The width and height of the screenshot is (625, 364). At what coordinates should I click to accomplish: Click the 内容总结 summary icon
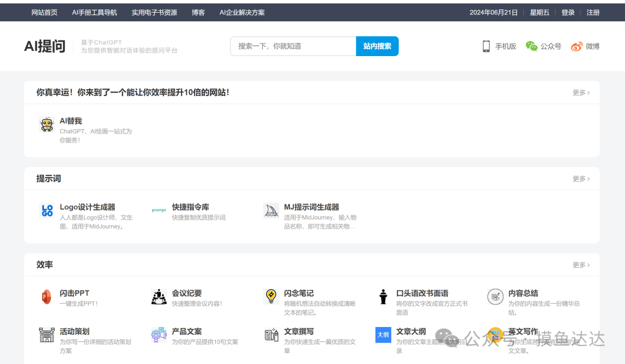pos(495,296)
